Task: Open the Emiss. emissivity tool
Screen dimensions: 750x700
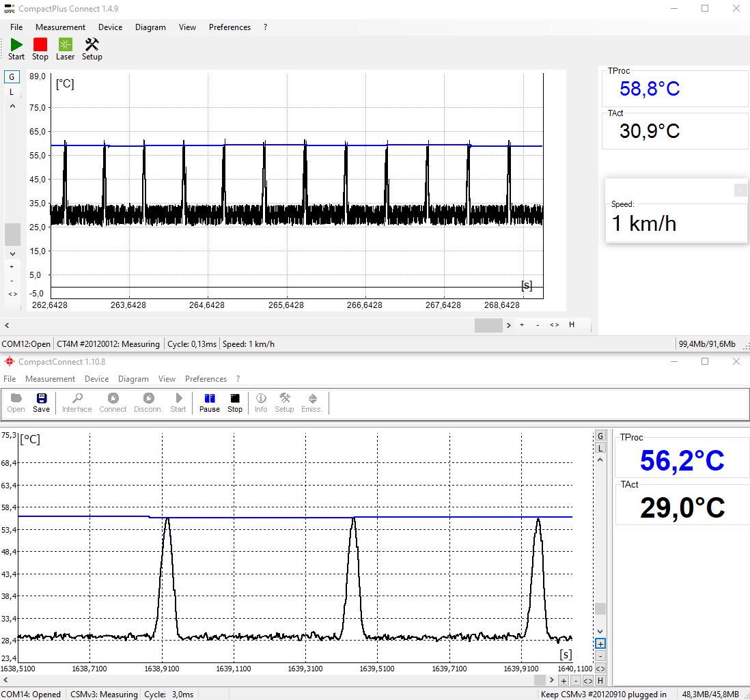Action: pyautogui.click(x=311, y=402)
